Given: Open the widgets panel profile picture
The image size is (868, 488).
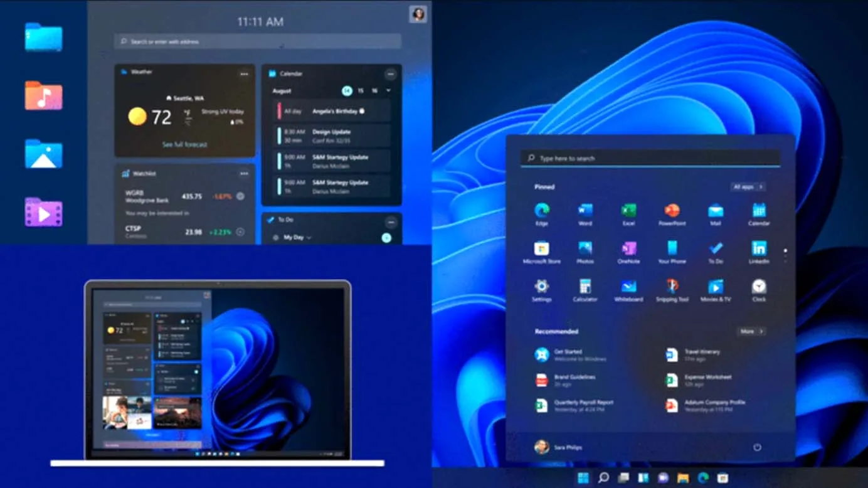Looking at the screenshot, I should pos(418,14).
